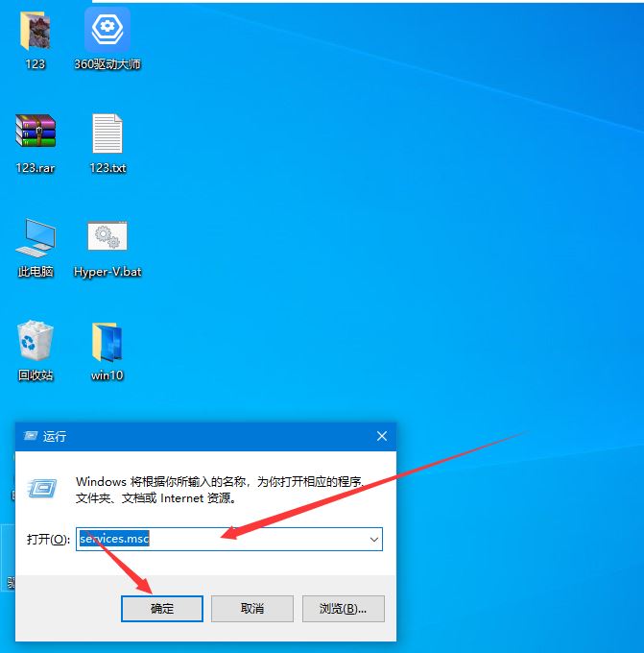Launch the 360驱动大师 application icon

coord(107,33)
